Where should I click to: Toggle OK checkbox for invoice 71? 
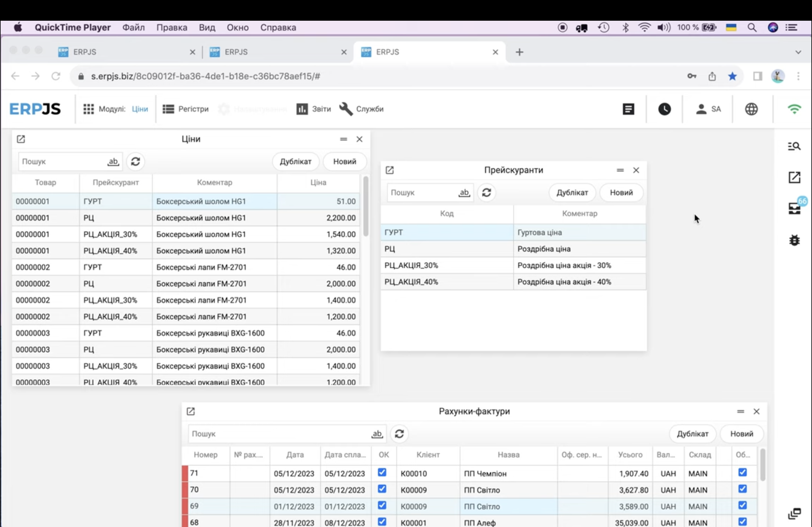tap(382, 472)
